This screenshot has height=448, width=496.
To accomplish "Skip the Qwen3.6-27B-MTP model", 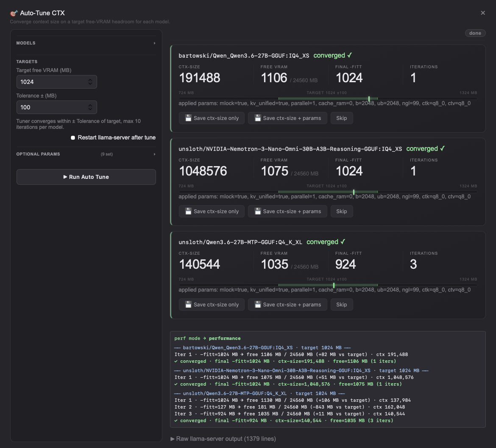I will pos(342,304).
